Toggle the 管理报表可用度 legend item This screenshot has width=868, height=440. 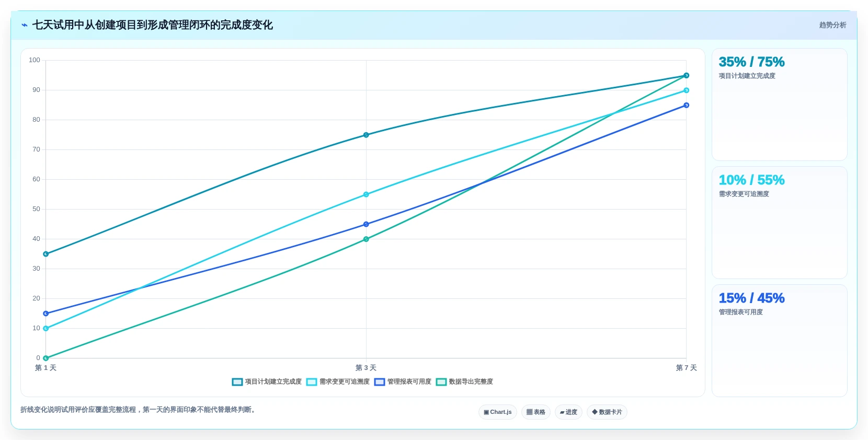pyautogui.click(x=403, y=382)
